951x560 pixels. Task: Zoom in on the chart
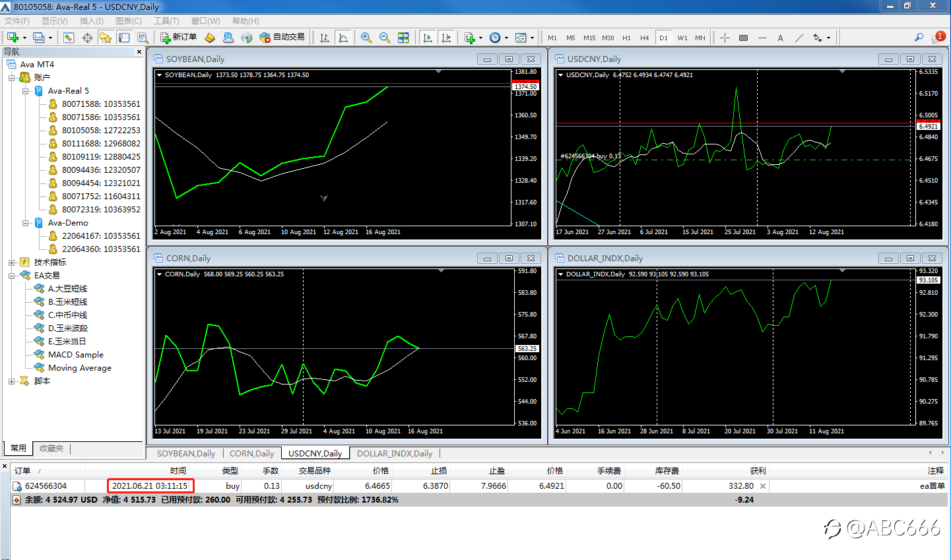[366, 38]
